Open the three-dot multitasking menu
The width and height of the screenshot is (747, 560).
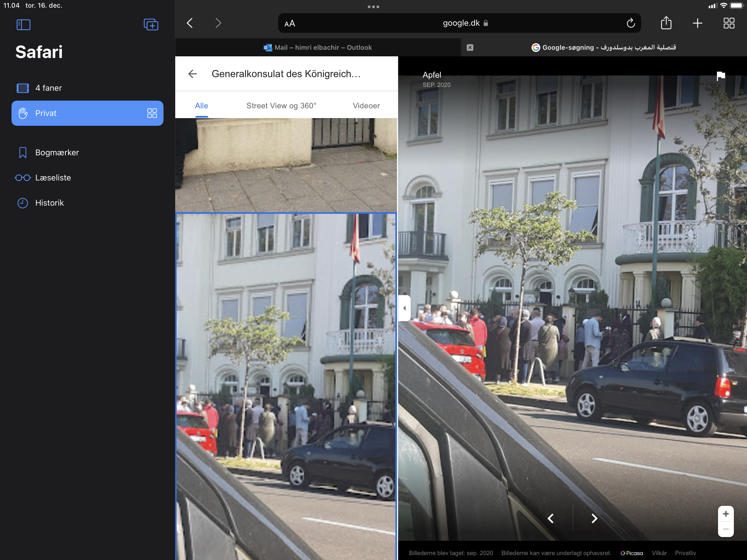(x=373, y=6)
